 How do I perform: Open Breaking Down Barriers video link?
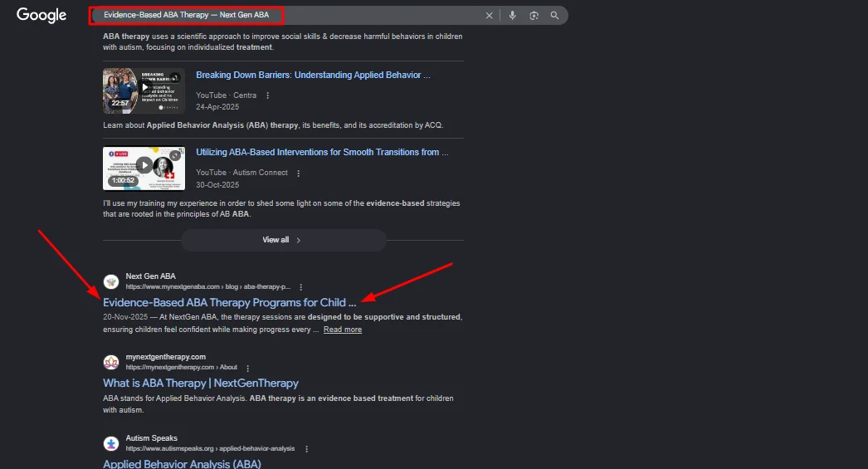[x=313, y=76]
